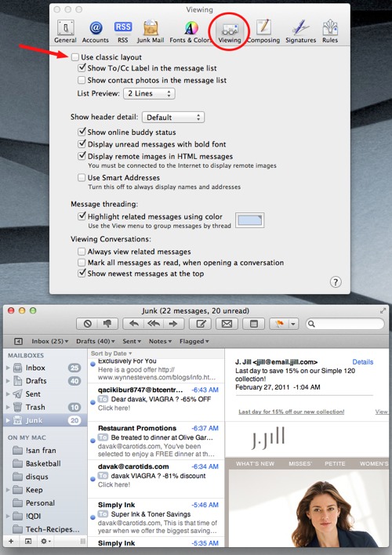Open the Rules preferences pane
The width and height of the screenshot is (392, 555).
click(x=330, y=31)
